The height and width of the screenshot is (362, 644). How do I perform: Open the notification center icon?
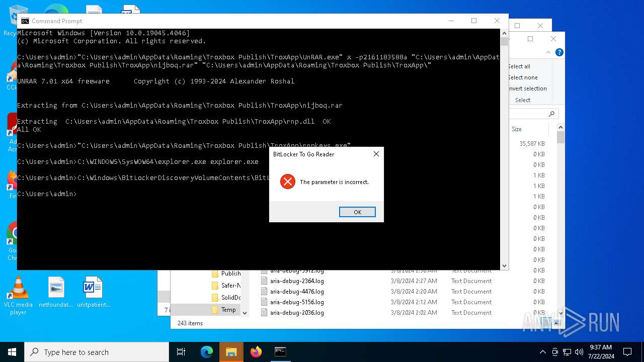[627, 352]
